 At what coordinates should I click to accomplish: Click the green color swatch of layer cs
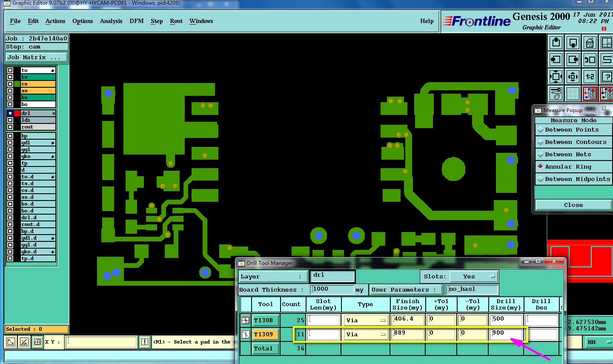(x=17, y=84)
